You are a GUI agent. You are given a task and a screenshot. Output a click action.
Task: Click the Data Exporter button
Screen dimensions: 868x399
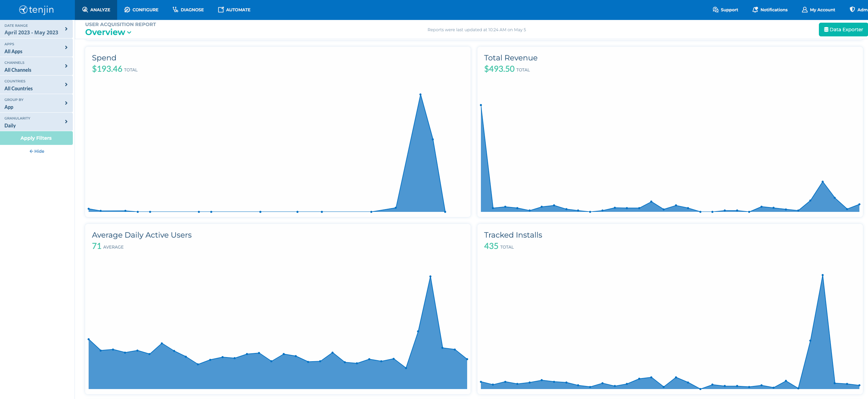tap(843, 30)
